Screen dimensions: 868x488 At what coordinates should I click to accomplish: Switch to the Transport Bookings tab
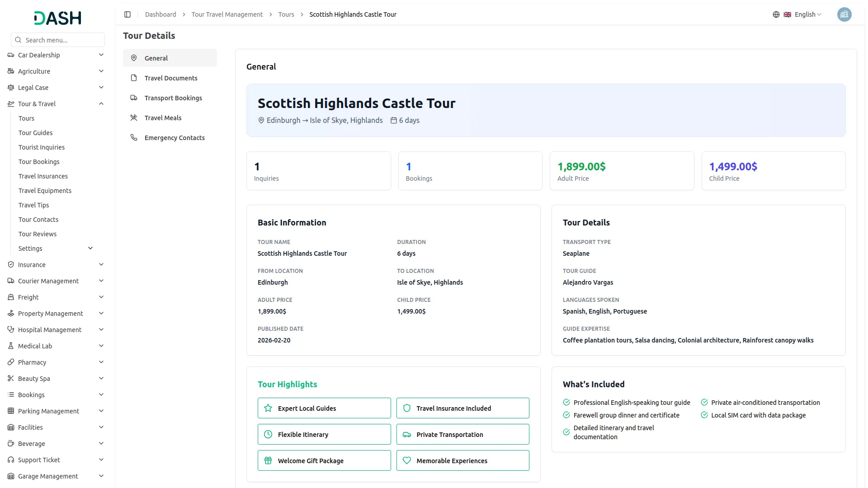173,98
